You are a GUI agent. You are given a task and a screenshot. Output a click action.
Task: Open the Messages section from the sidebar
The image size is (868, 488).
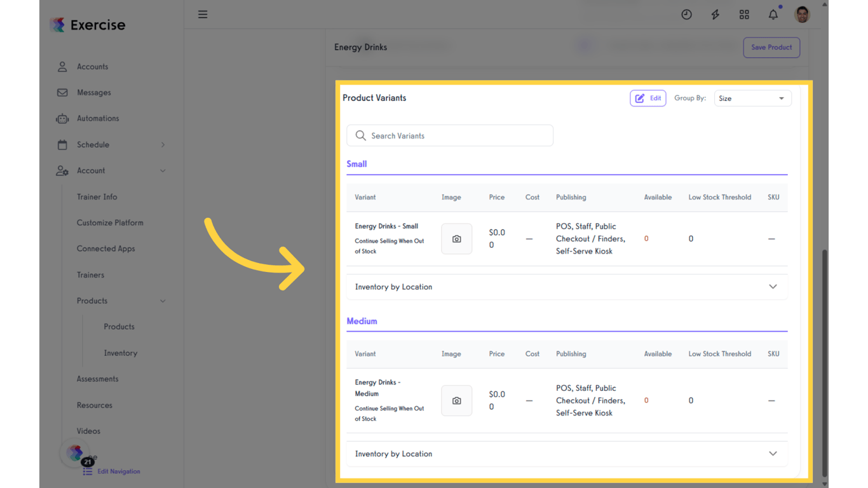click(x=93, y=92)
